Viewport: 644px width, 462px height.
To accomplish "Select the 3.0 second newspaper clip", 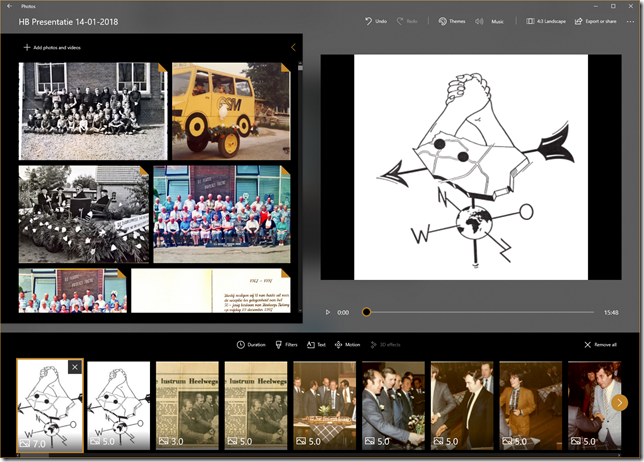I will click(x=185, y=405).
